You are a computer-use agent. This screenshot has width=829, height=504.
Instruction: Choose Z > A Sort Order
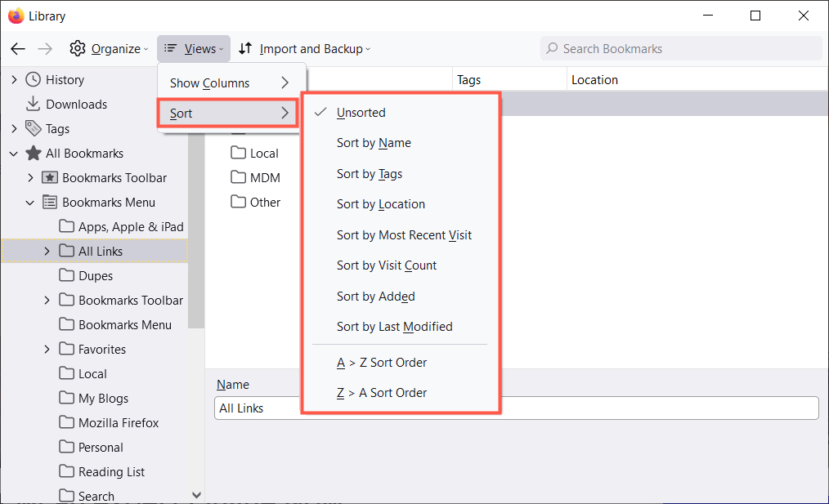(x=382, y=393)
